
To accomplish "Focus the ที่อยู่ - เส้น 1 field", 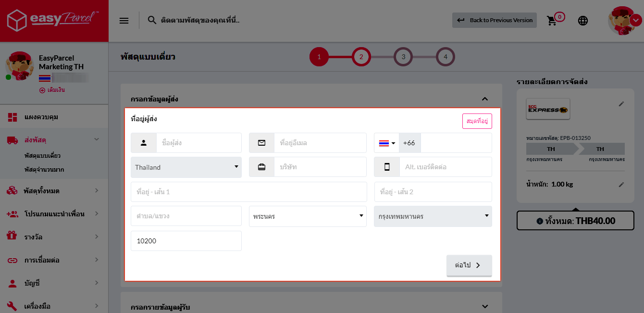I will (x=249, y=192).
